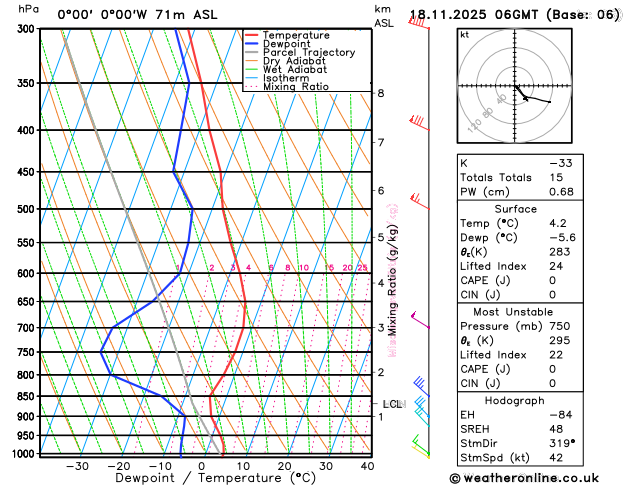Click the 1 km altitude label
This screenshot has height=486, width=629.
pyautogui.click(x=381, y=417)
